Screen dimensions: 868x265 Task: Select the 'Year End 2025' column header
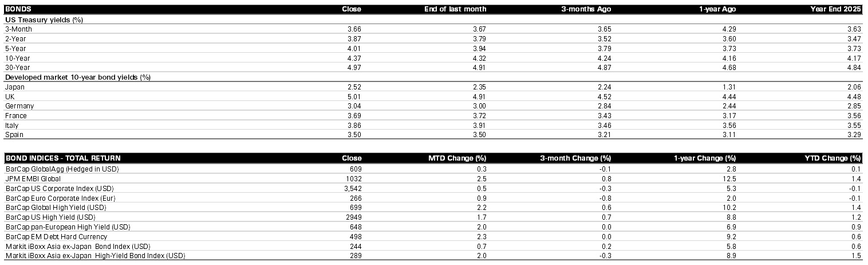tap(836, 9)
